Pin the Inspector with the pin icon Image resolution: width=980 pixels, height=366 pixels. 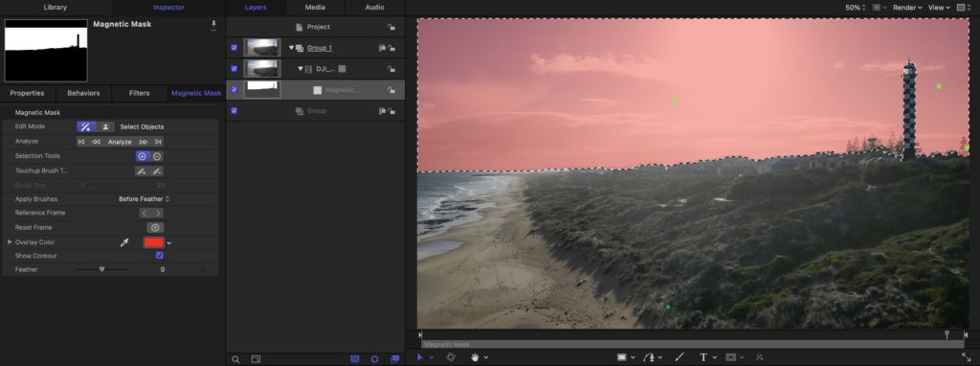click(213, 25)
